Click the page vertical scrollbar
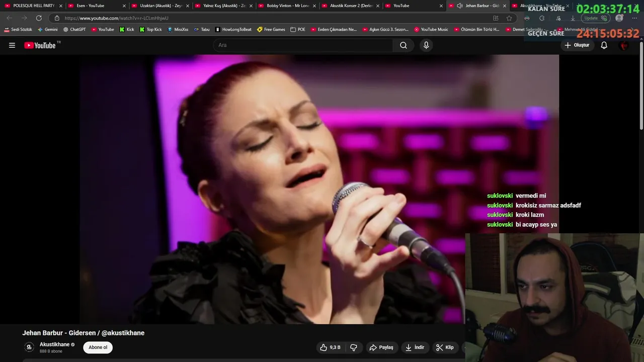Image resolution: width=644 pixels, height=362 pixels. (641, 85)
